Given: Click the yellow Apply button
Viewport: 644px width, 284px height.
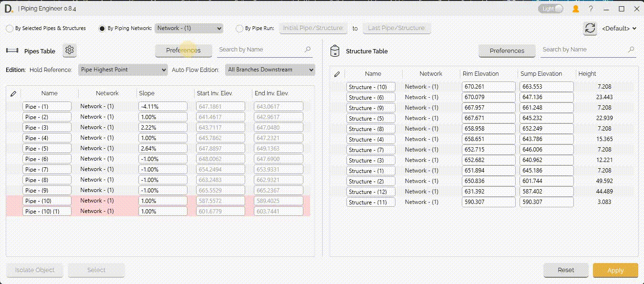Looking at the screenshot, I should click(615, 270).
